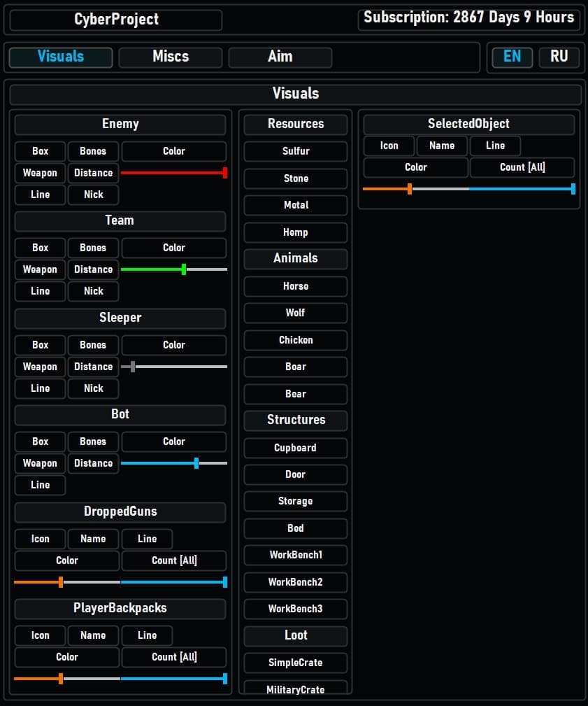Enable the Wolf animal option
588x706 pixels.
pos(296,313)
